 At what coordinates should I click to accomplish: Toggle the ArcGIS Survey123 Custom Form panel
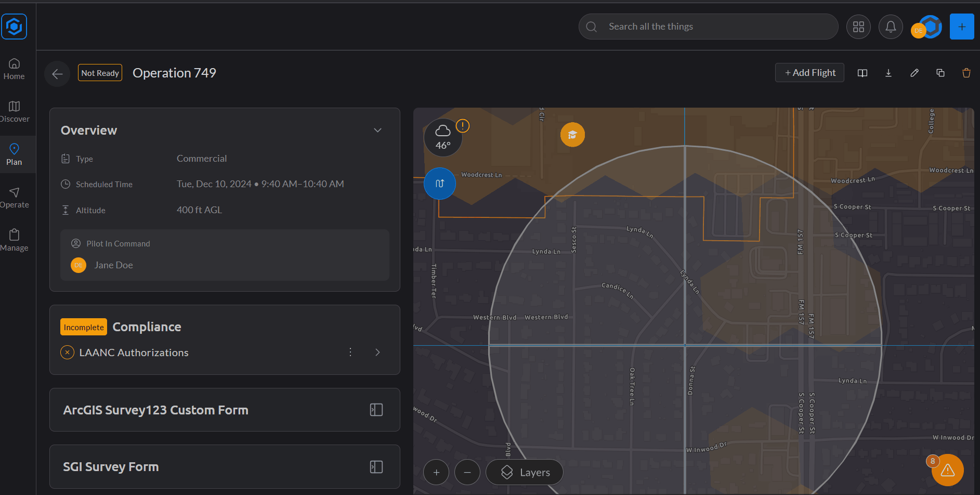click(x=376, y=410)
